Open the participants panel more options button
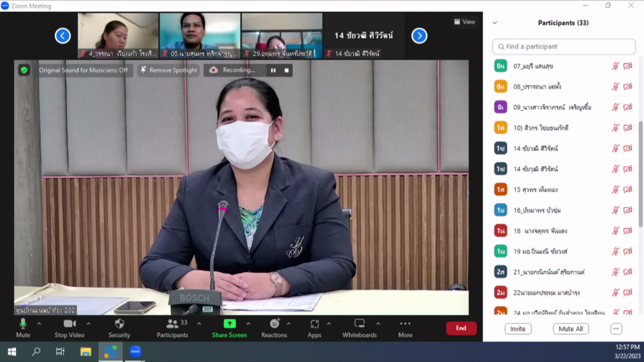Viewport: 644px width, 362px height. 616,328
